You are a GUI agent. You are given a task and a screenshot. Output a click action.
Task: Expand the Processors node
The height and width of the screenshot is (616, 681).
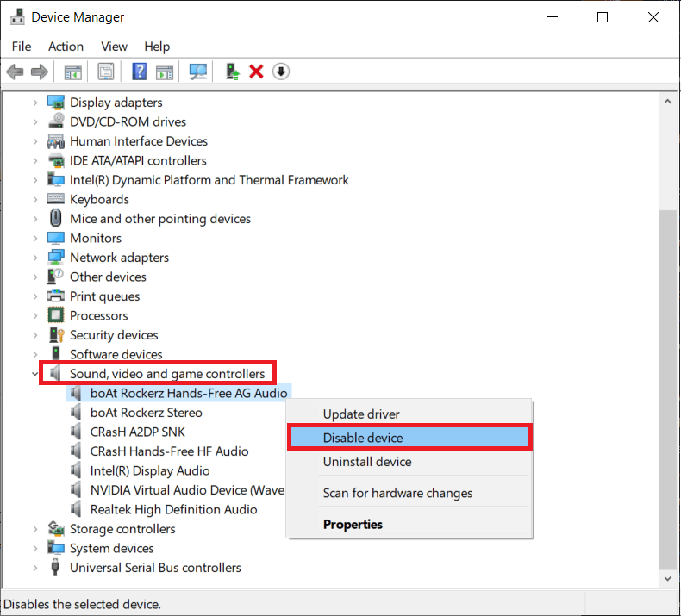coord(35,316)
